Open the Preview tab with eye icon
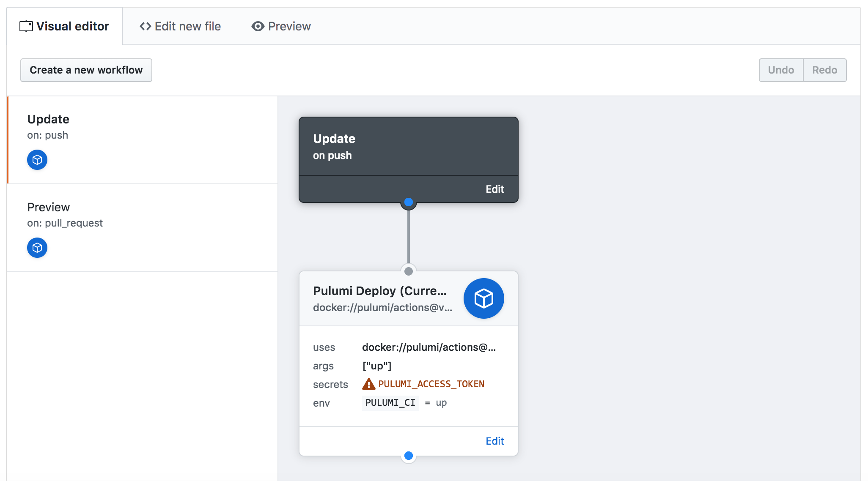Viewport: 868px width, 481px height. 281,26
